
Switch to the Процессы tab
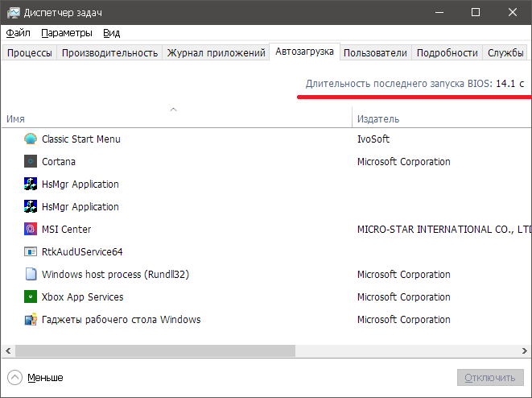click(30, 53)
